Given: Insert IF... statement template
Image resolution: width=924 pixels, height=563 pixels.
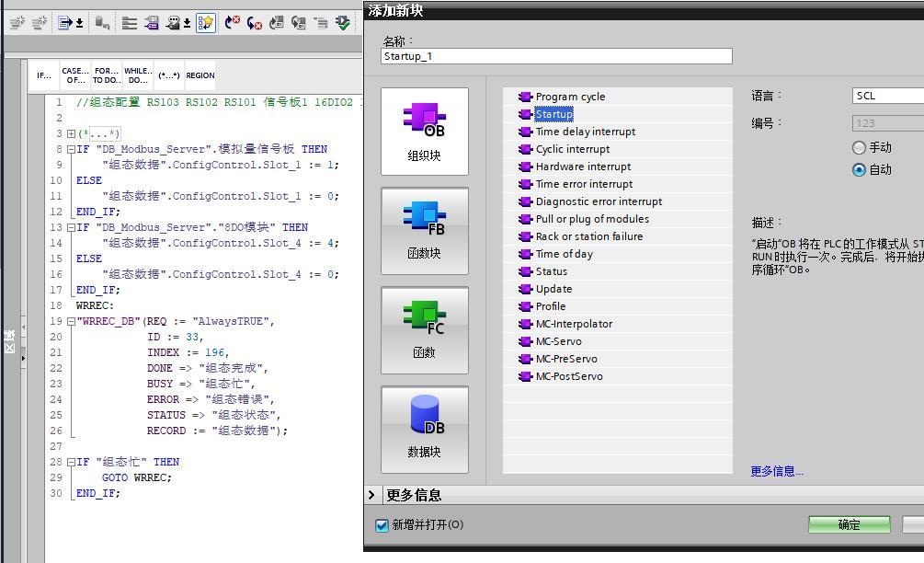Looking at the screenshot, I should (44, 75).
